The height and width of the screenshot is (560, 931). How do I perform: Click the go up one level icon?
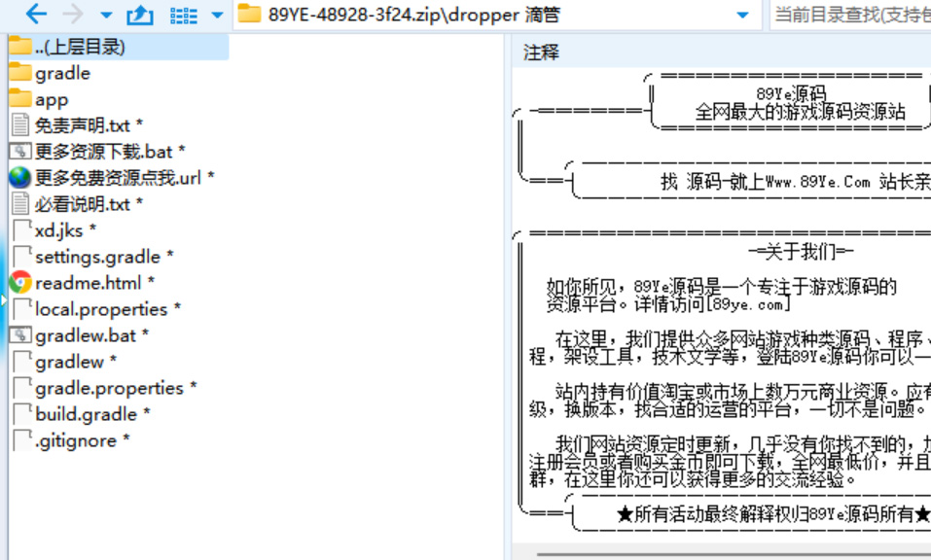click(141, 15)
